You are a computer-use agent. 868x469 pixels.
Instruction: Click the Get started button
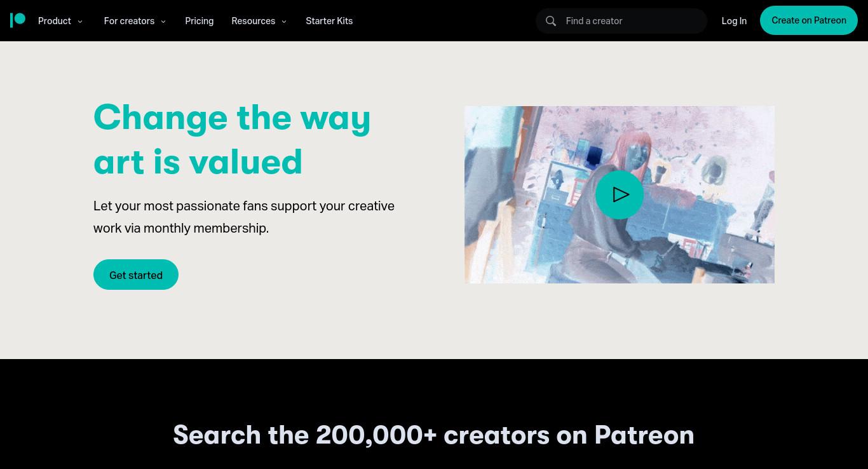pyautogui.click(x=136, y=275)
